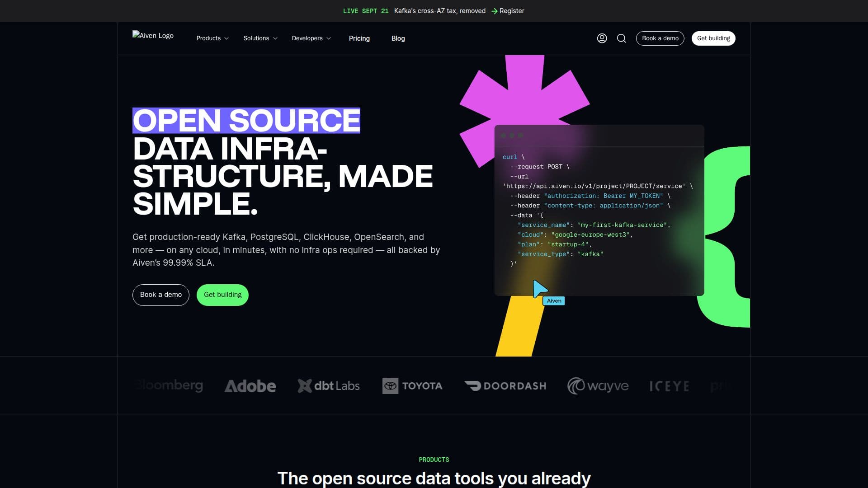Open the search magnifier icon
This screenshot has height=488, width=868.
click(622, 38)
